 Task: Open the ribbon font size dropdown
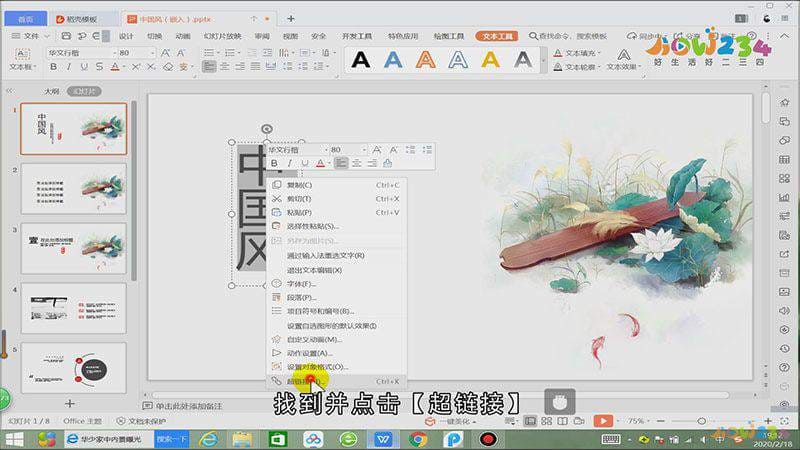pos(152,53)
